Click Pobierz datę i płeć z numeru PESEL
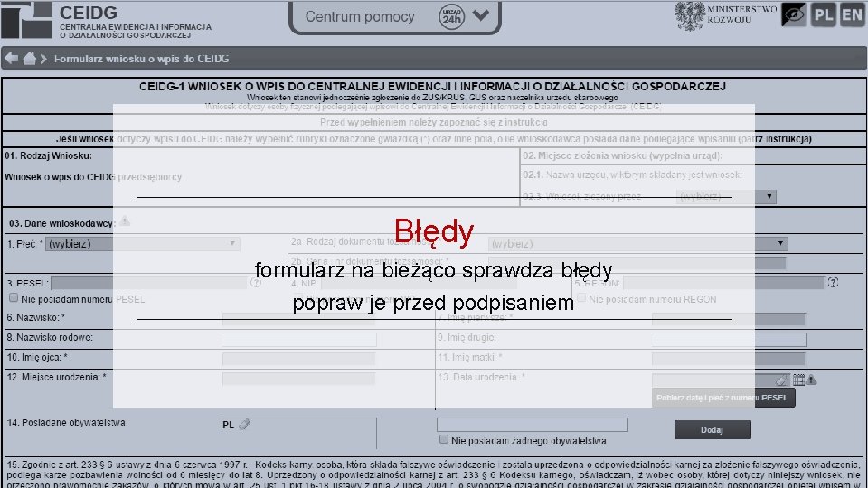Image resolution: width=868 pixels, height=488 pixels. pos(723,398)
